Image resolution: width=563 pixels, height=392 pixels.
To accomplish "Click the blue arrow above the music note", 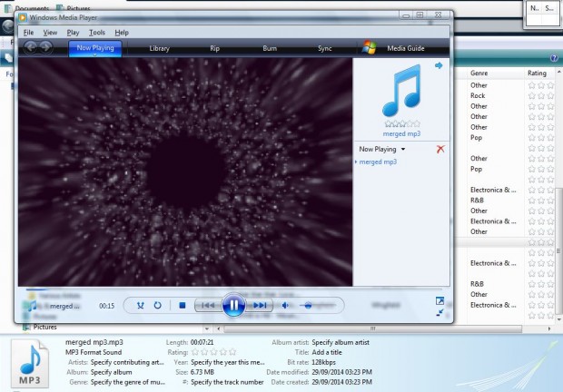I will 439,65.
